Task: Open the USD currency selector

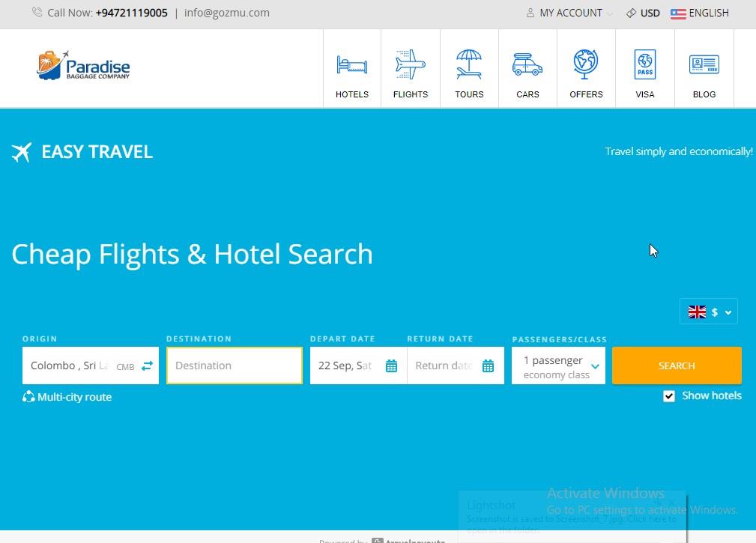Action: tap(643, 13)
